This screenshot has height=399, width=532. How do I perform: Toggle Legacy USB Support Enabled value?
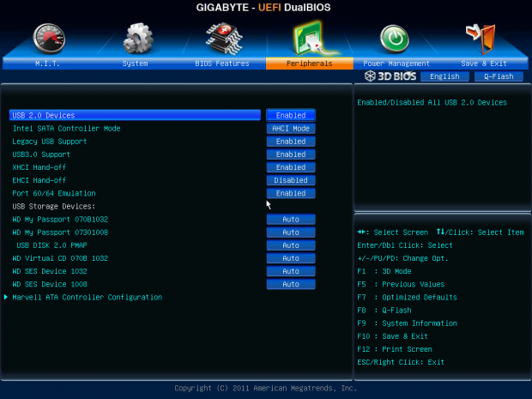pos(291,141)
